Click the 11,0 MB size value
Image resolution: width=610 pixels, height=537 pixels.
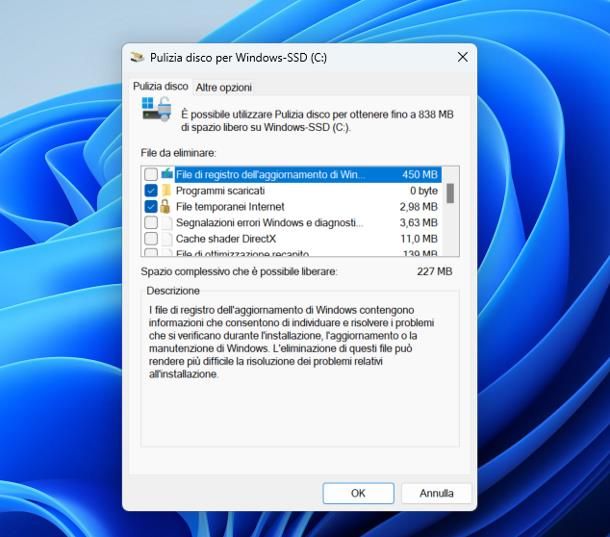pos(419,239)
